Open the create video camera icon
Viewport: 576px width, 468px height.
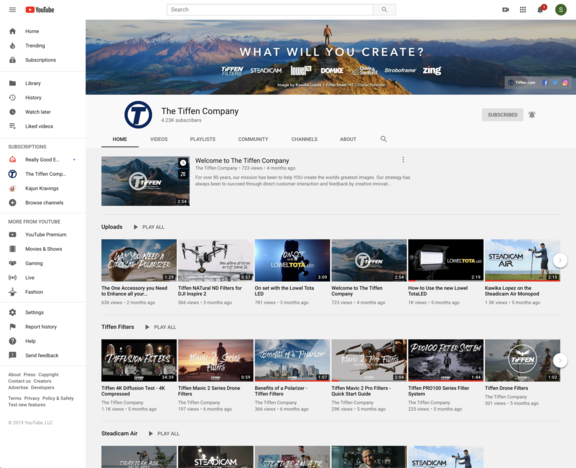click(506, 10)
